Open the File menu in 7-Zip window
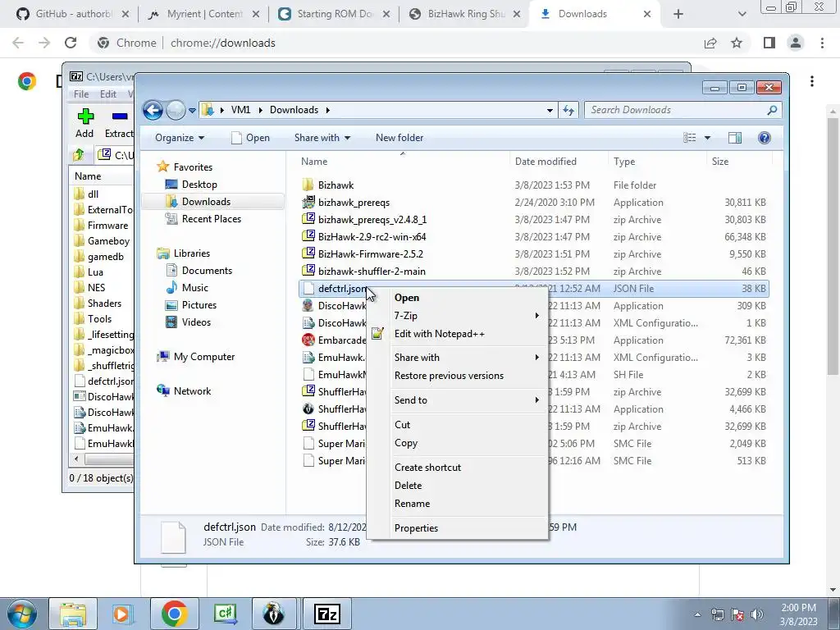Viewport: 840px width, 630px height. (81, 94)
